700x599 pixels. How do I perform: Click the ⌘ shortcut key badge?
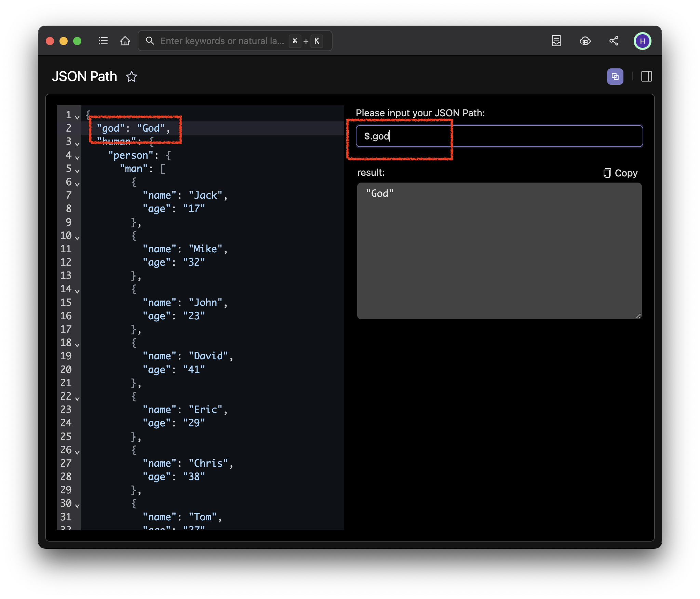[295, 41]
